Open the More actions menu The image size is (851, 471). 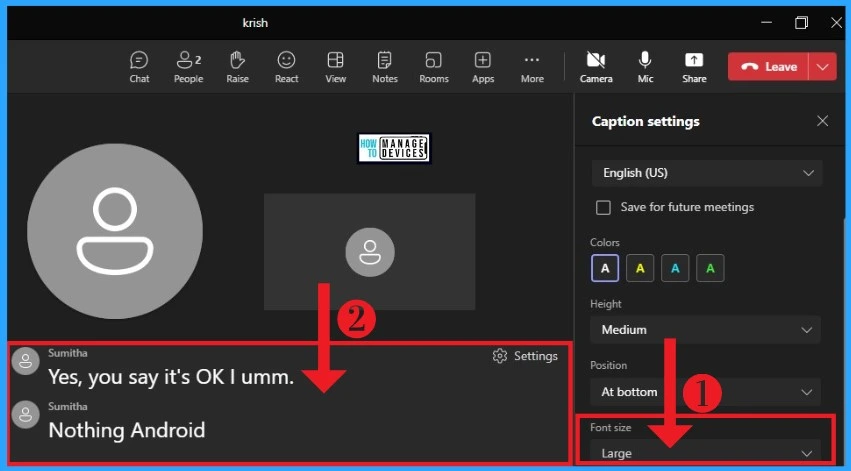click(532, 67)
